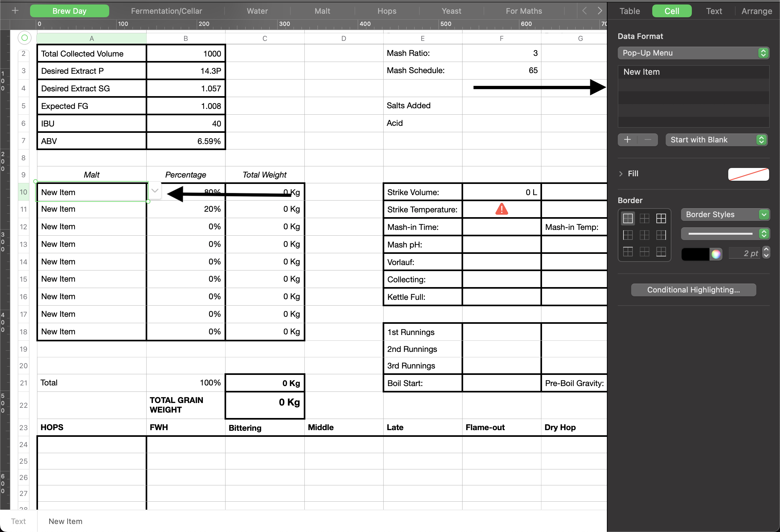Expand the Fill section

621,173
